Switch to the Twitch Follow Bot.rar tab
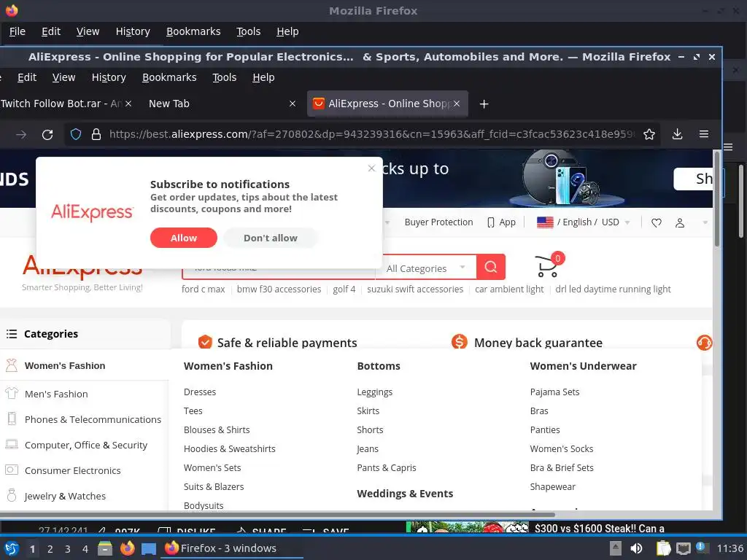Image resolution: width=747 pixels, height=560 pixels. 61,104
